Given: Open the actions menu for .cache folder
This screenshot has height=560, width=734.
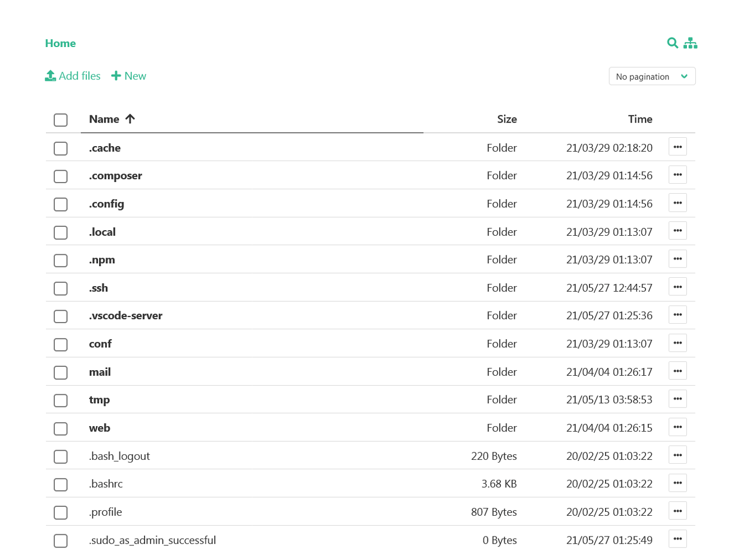Looking at the screenshot, I should click(677, 147).
